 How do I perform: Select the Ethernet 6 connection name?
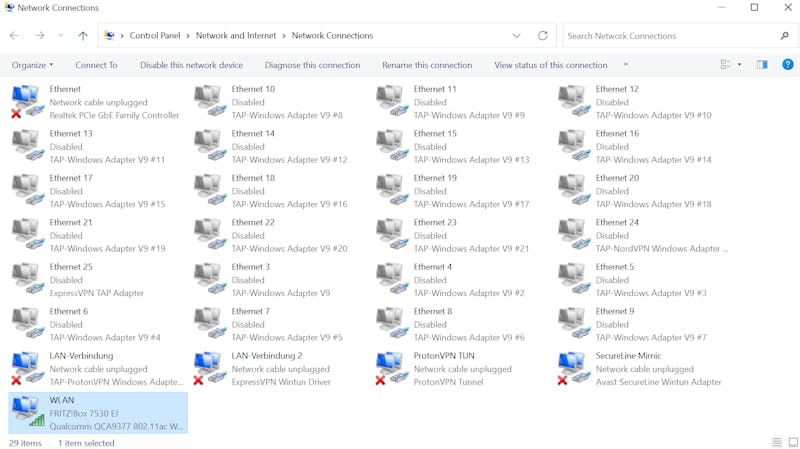pyautogui.click(x=68, y=311)
